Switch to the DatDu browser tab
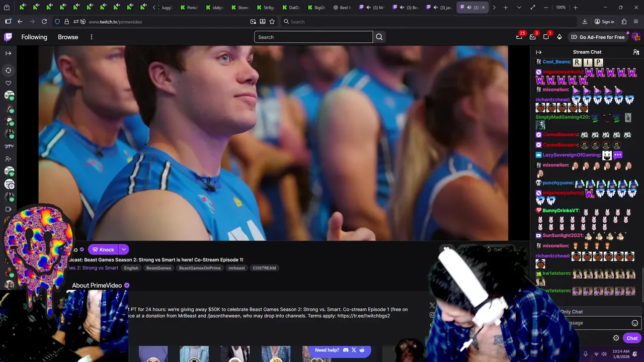The width and height of the screenshot is (644, 362). 291,8
